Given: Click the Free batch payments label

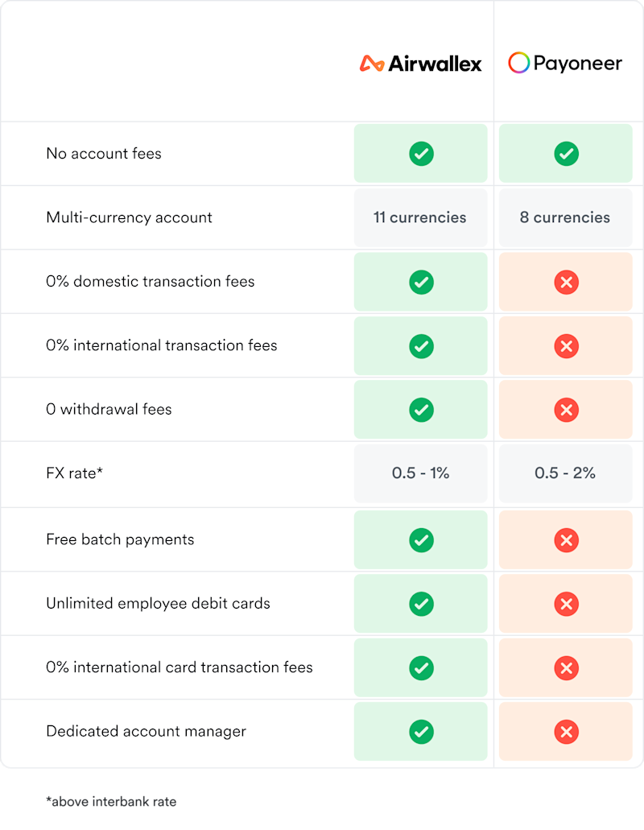Looking at the screenshot, I should pos(120,539).
